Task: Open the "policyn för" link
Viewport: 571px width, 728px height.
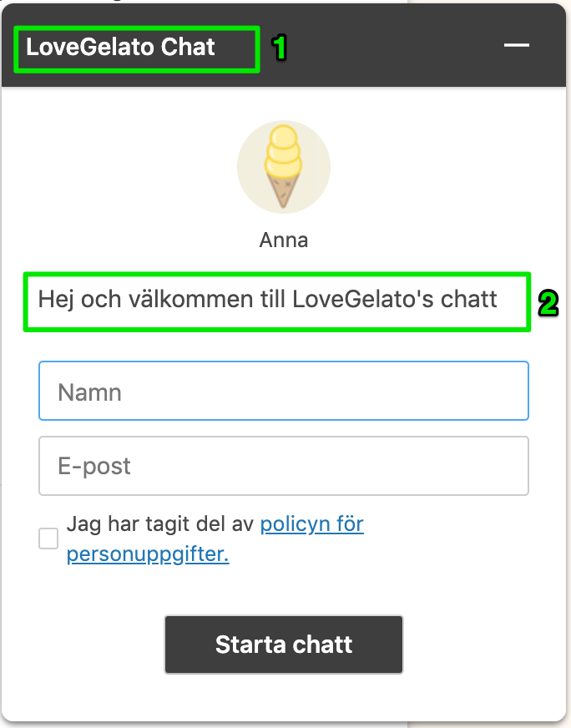Action: pos(311,525)
